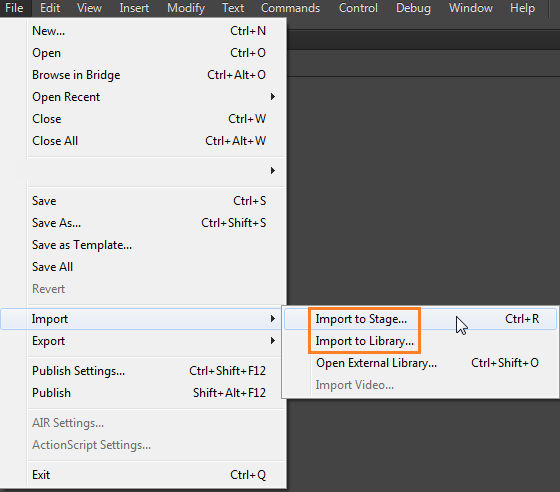Open the Commands menu in menu bar
The image size is (560, 492).
point(290,8)
